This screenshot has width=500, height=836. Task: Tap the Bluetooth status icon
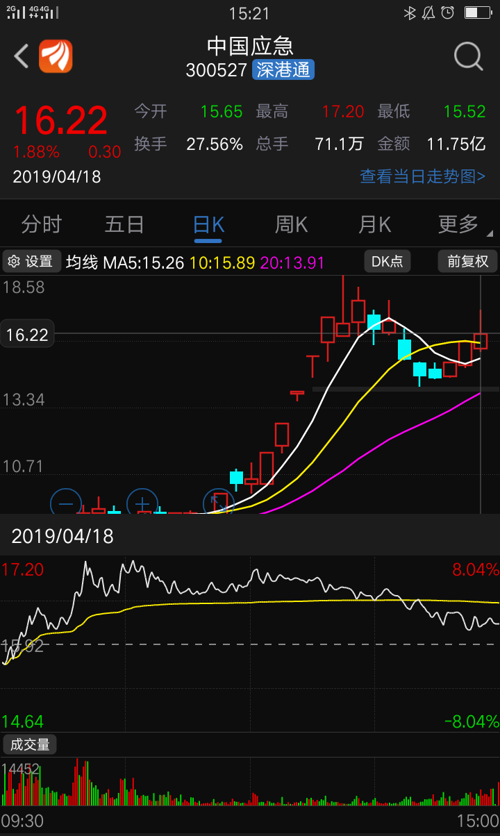tap(409, 13)
